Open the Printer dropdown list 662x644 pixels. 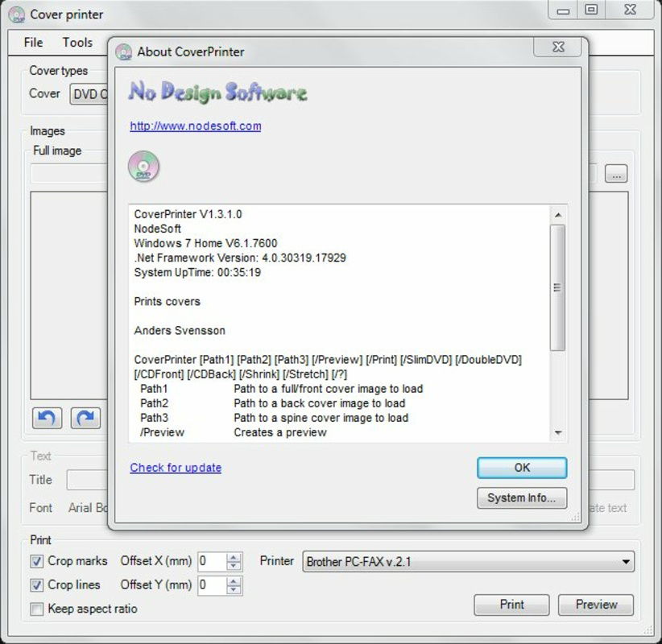coord(468,562)
